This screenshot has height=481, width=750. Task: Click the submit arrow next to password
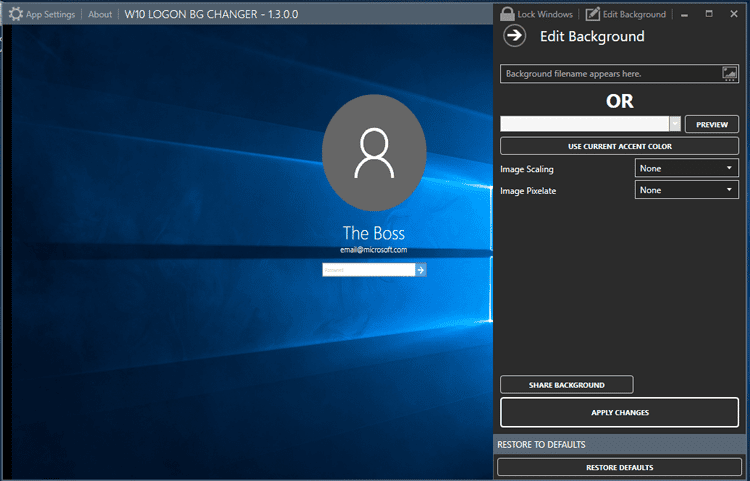tap(421, 270)
